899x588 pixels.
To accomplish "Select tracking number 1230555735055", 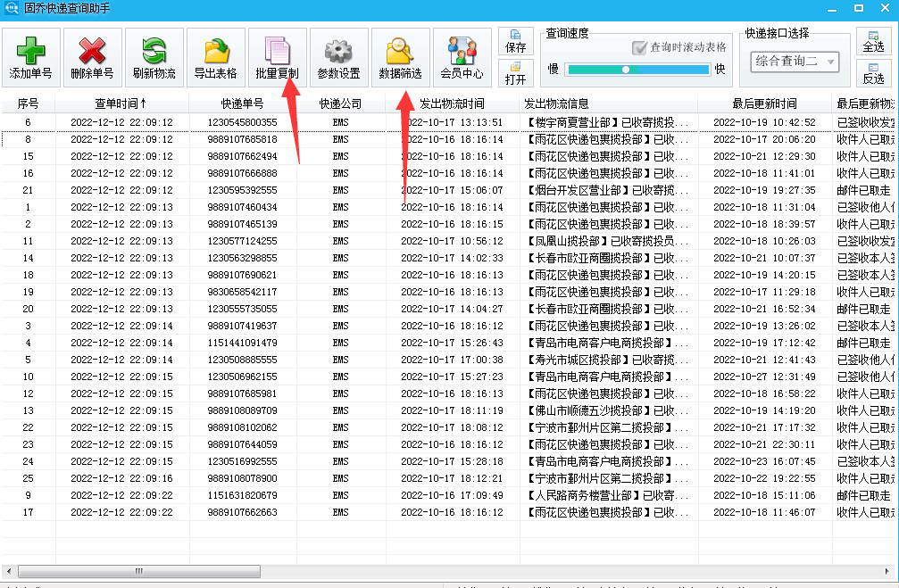I will click(x=243, y=309).
